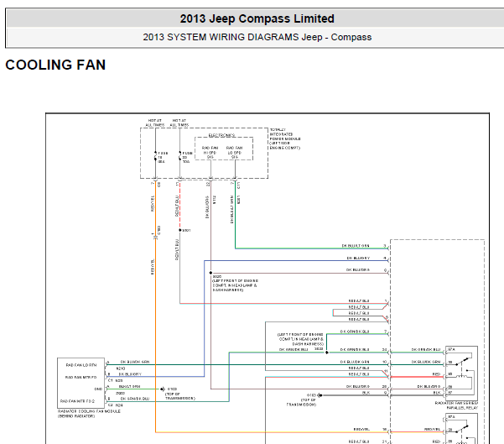The width and height of the screenshot is (504, 444).
Task: Click the 'FUSE 18' label
Action: (x=162, y=157)
